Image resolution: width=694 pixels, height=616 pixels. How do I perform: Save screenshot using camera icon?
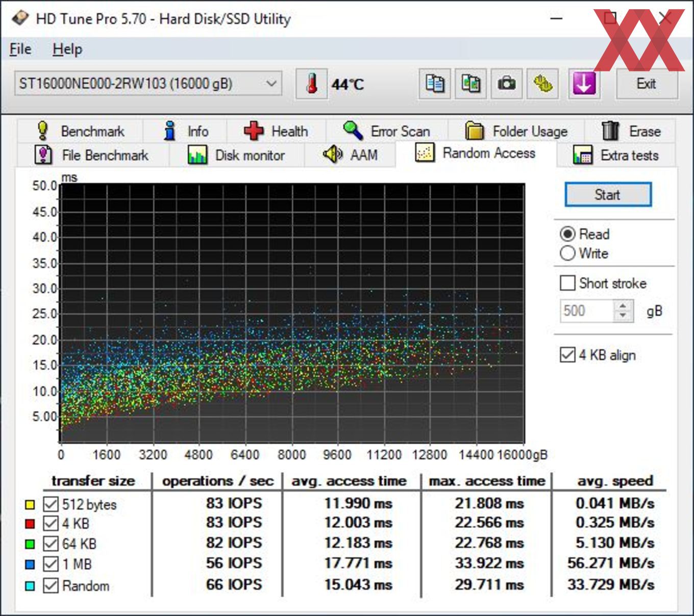click(506, 84)
